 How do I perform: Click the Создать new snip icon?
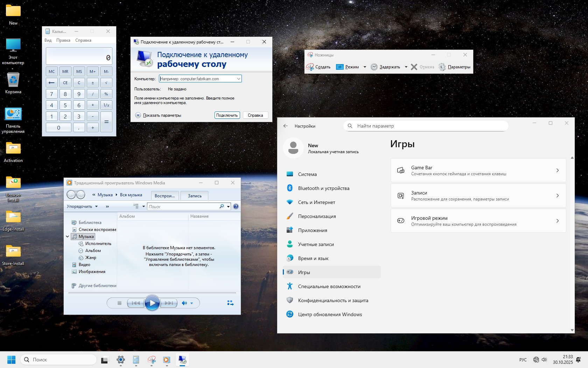[310, 67]
